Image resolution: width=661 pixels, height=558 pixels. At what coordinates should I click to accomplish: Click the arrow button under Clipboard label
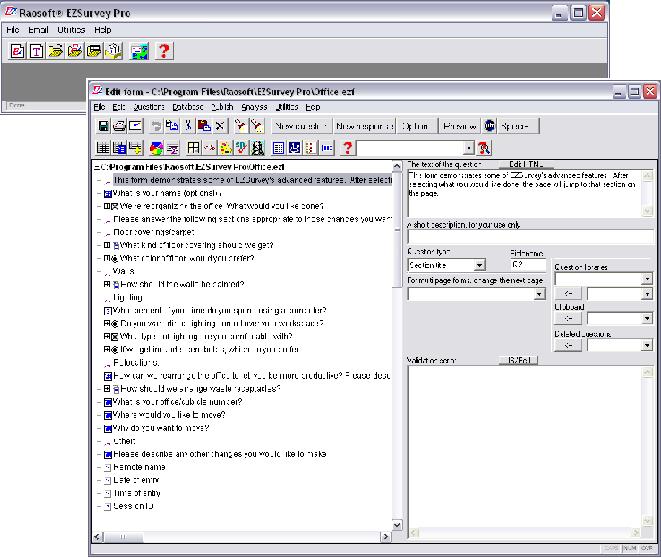tap(568, 319)
